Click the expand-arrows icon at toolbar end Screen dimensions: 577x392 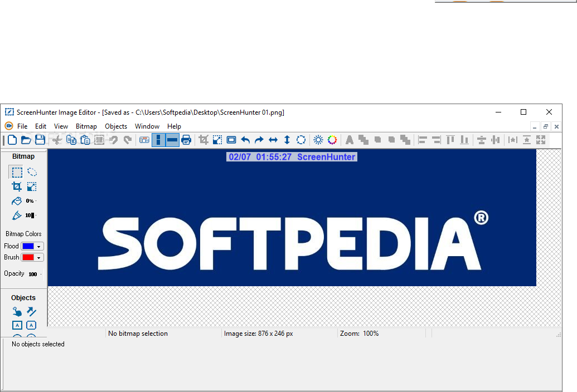(x=541, y=140)
